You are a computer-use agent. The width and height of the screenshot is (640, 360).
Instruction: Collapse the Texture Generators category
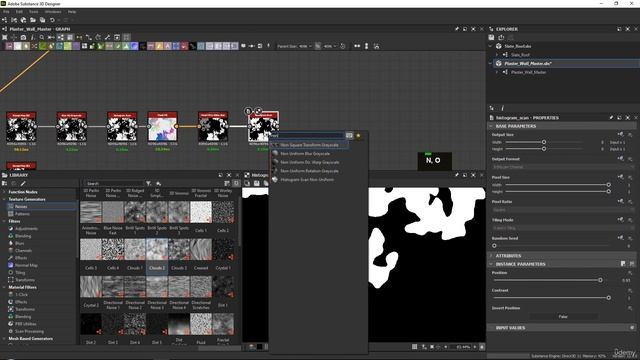[4, 199]
